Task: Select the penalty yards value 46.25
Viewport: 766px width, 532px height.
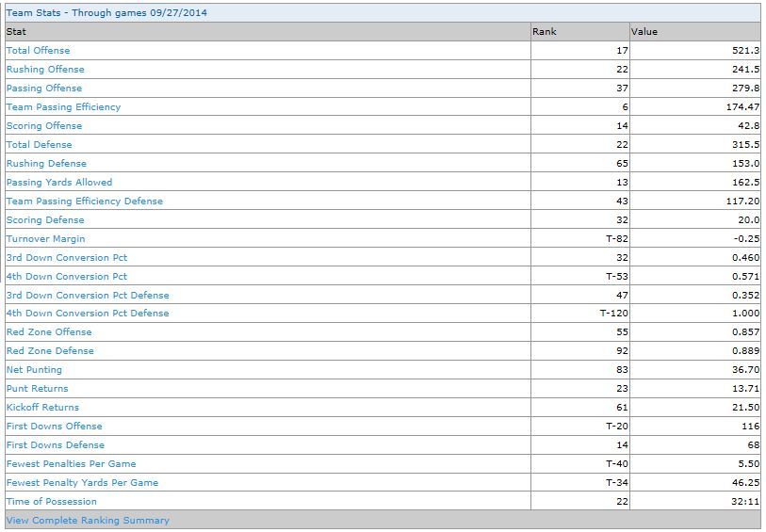Action: pos(745,482)
